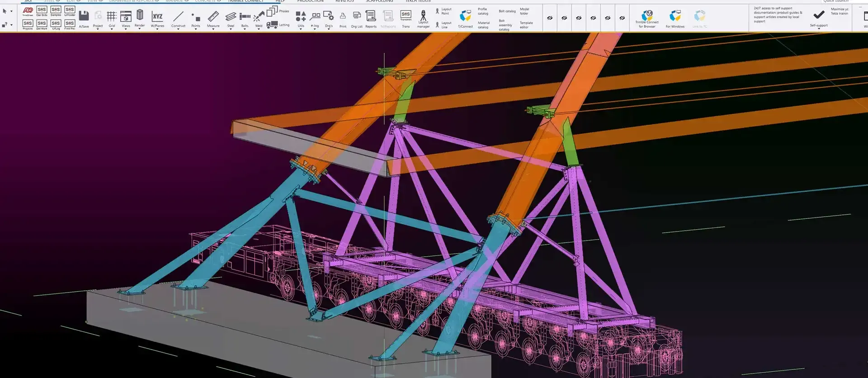The image size is (868, 378).
Task: Open the Profile catalog
Action: [483, 11]
